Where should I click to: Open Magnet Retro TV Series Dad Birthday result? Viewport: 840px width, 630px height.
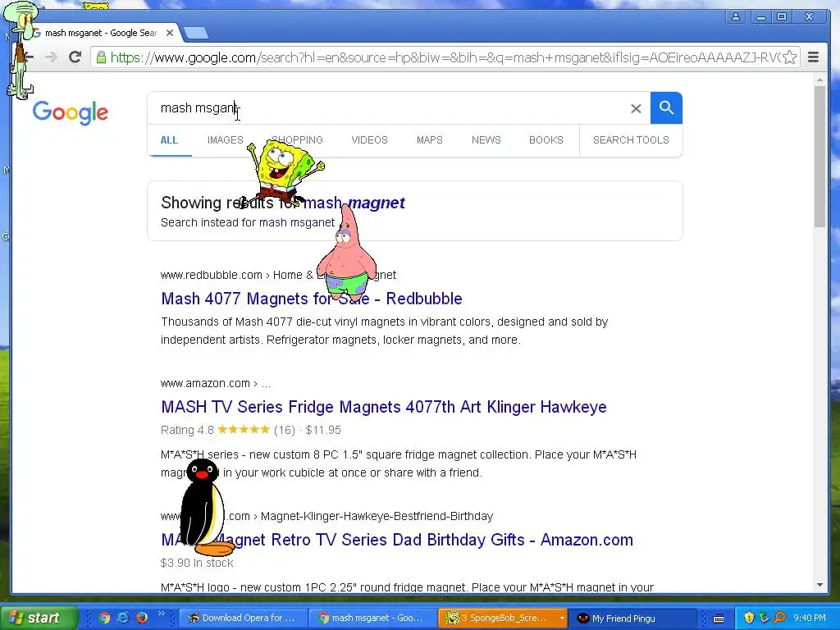click(x=397, y=540)
